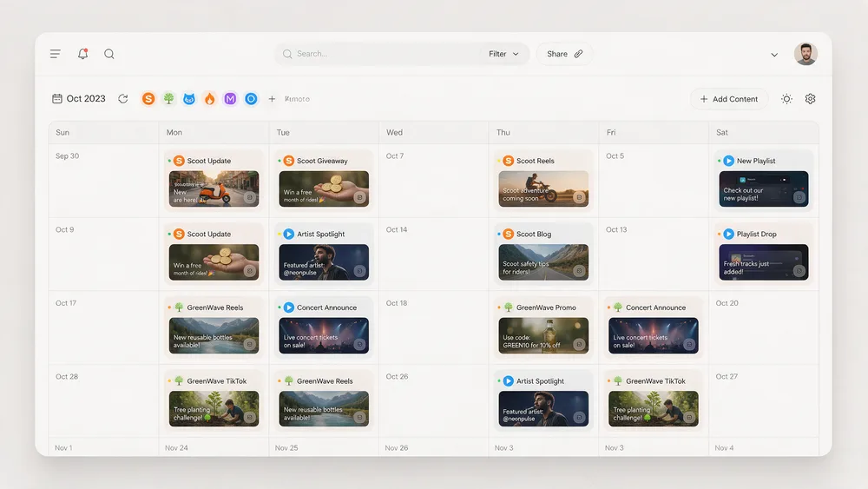Viewport: 868px width, 489px height.
Task: Open the Scoot Blog card title
Action: point(534,234)
